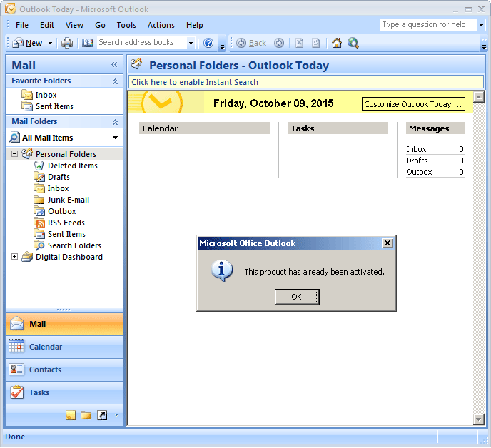Click the Forward arrow icon
Image resolution: width=491 pixels, height=448 pixels.
[279, 43]
